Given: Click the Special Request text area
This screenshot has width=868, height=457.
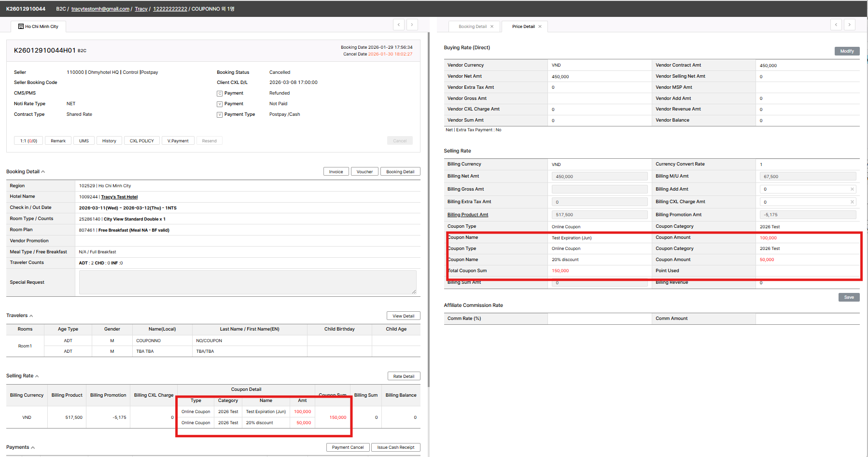Looking at the screenshot, I should pyautogui.click(x=247, y=282).
